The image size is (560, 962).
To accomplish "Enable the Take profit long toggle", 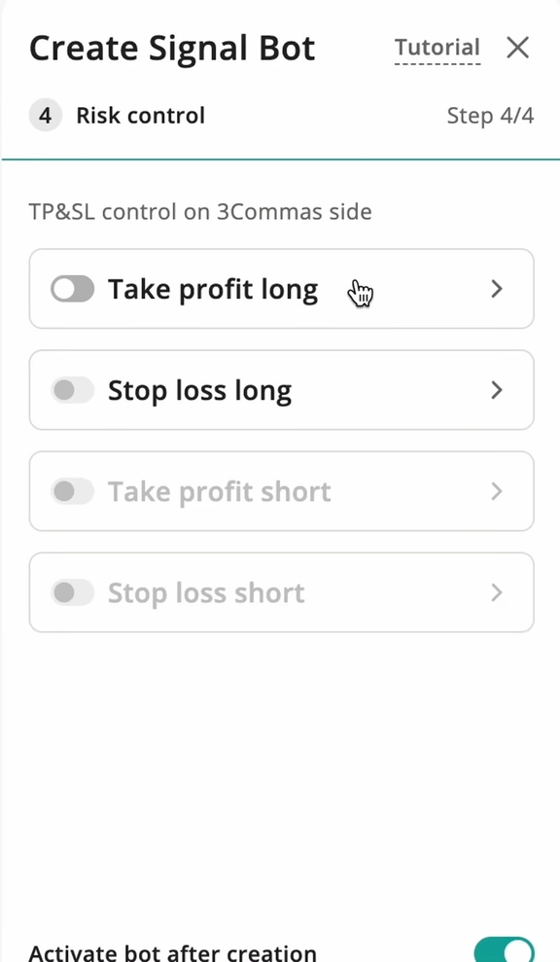I will (72, 289).
